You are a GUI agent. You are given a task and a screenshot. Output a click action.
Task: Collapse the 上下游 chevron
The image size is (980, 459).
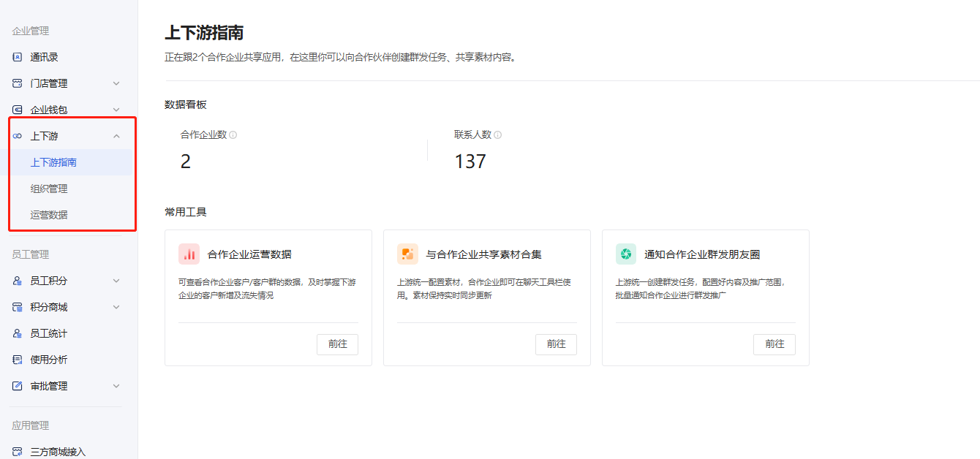[116, 136]
